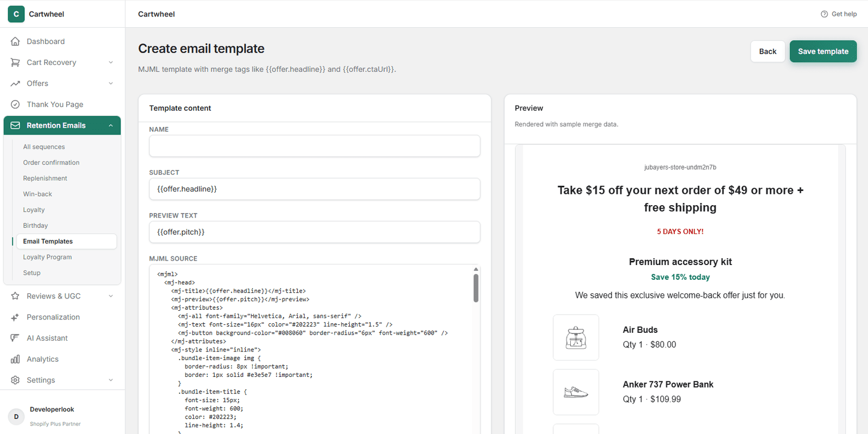Collapse the Retention Emails chevron
This screenshot has width=868, height=434.
pos(111,125)
